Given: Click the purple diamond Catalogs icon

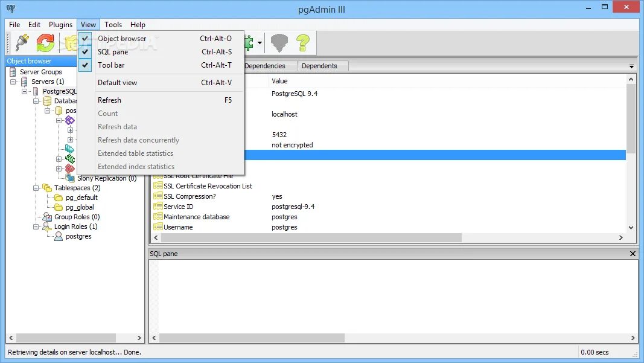Looking at the screenshot, I should (x=70, y=120).
